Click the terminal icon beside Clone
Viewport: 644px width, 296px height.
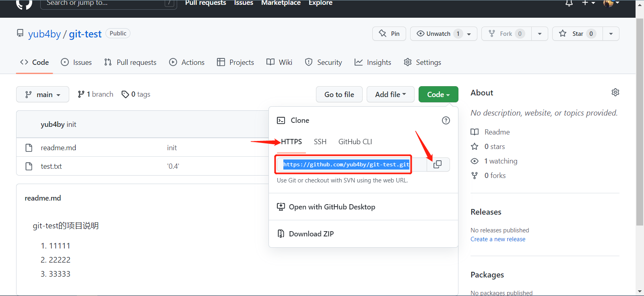[281, 120]
